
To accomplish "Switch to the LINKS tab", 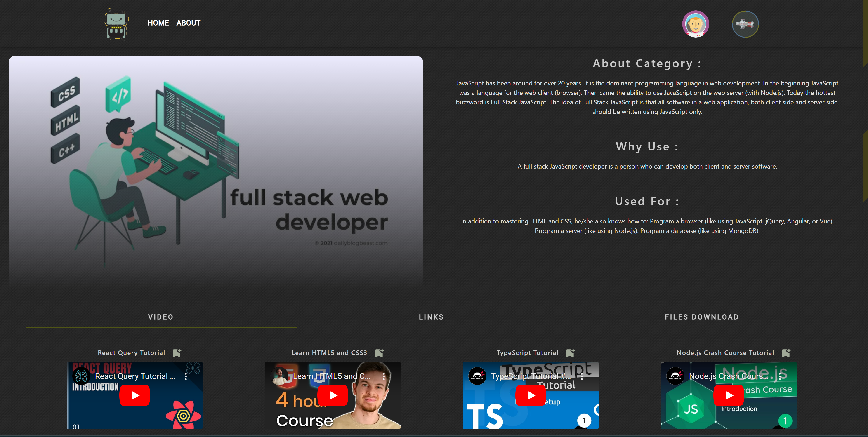I will pos(431,317).
